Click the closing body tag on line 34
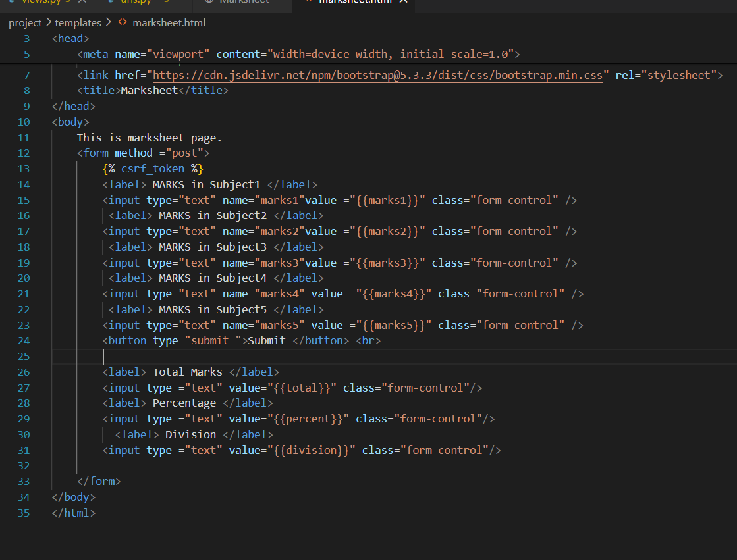The width and height of the screenshot is (737, 560). coord(73,497)
